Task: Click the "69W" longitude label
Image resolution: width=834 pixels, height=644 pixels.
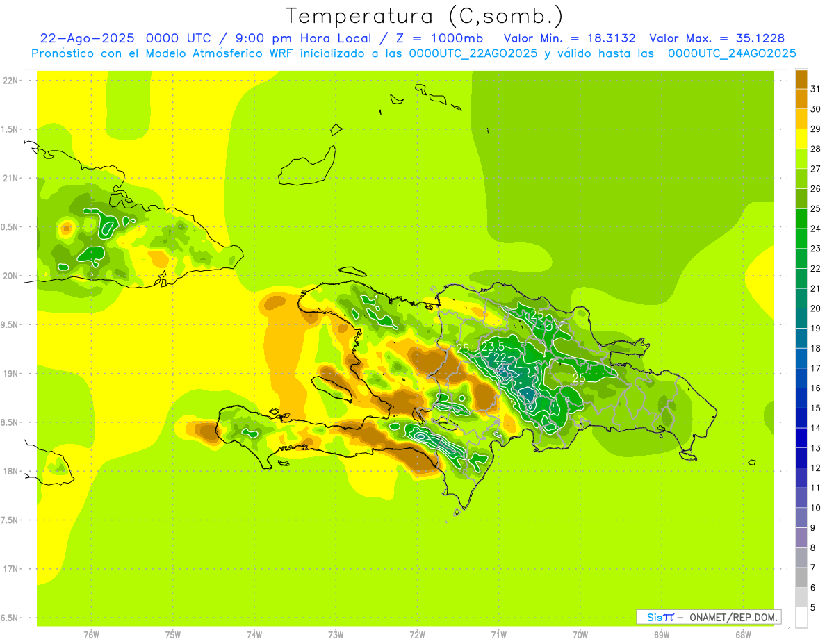Action: tap(662, 635)
